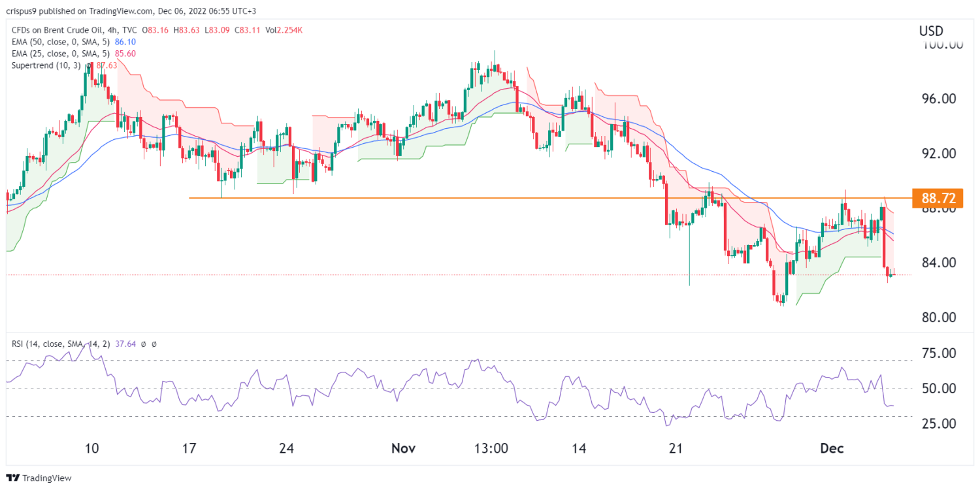The height and width of the screenshot is (490, 980).
Task: Click the Nov label on the time axis
Action: click(x=403, y=448)
